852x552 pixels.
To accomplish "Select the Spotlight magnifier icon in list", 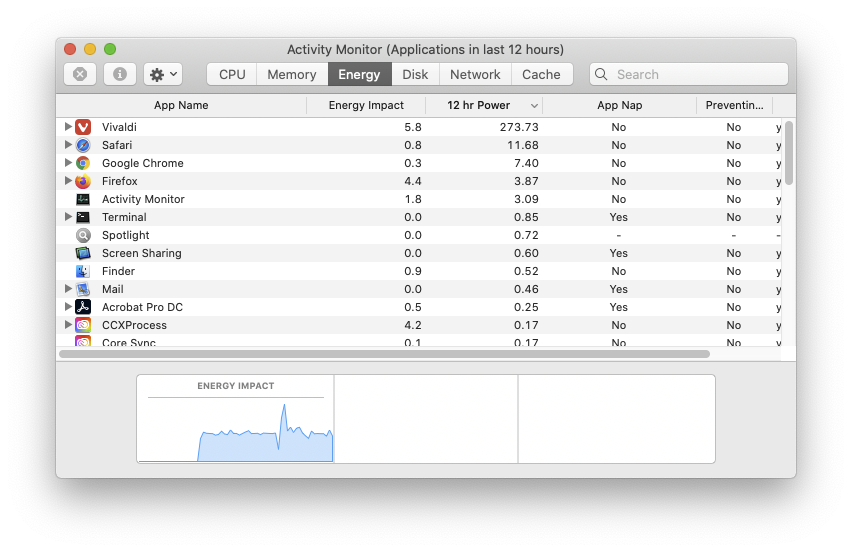I will point(83,235).
